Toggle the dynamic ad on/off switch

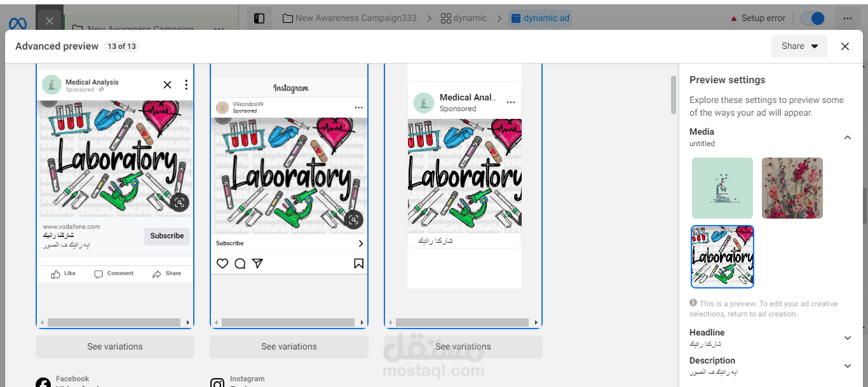tap(813, 18)
